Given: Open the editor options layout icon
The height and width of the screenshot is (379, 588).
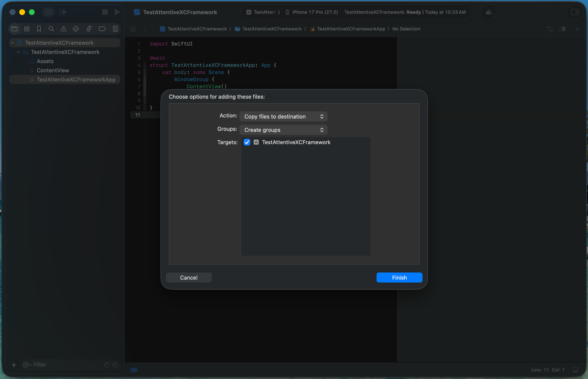Looking at the screenshot, I should pyautogui.click(x=562, y=29).
